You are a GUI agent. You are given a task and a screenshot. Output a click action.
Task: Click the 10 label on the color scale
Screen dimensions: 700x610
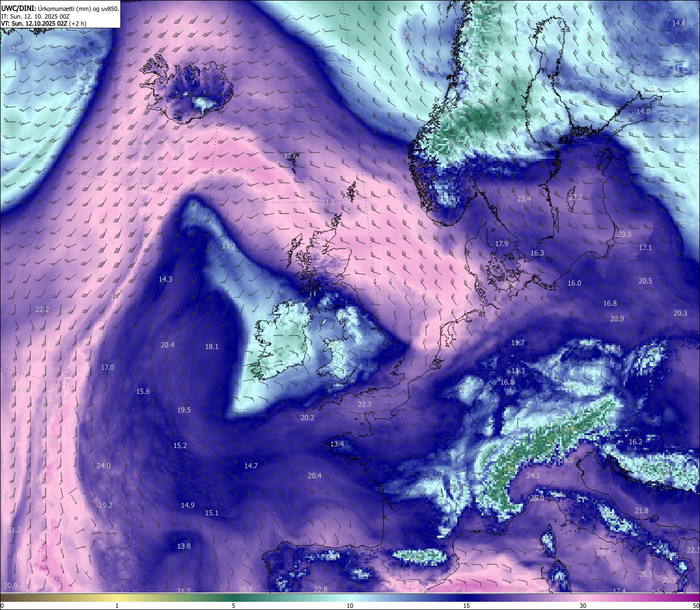tap(350, 606)
